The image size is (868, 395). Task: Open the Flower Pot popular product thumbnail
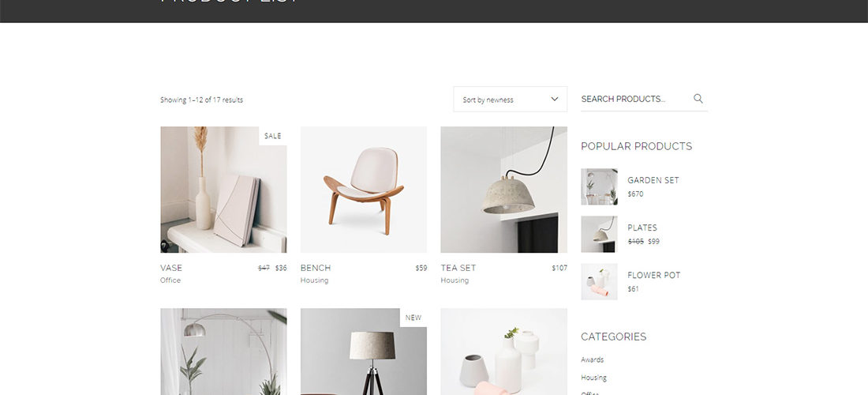click(599, 281)
